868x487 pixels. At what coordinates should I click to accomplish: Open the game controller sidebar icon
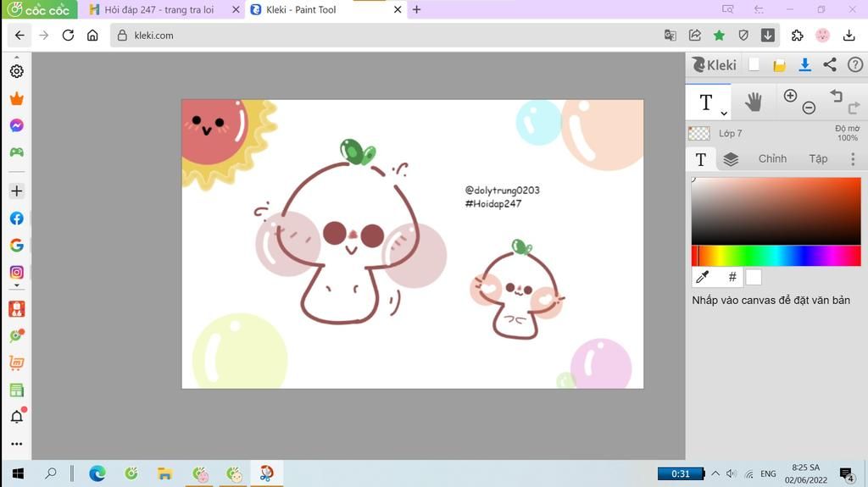(17, 152)
